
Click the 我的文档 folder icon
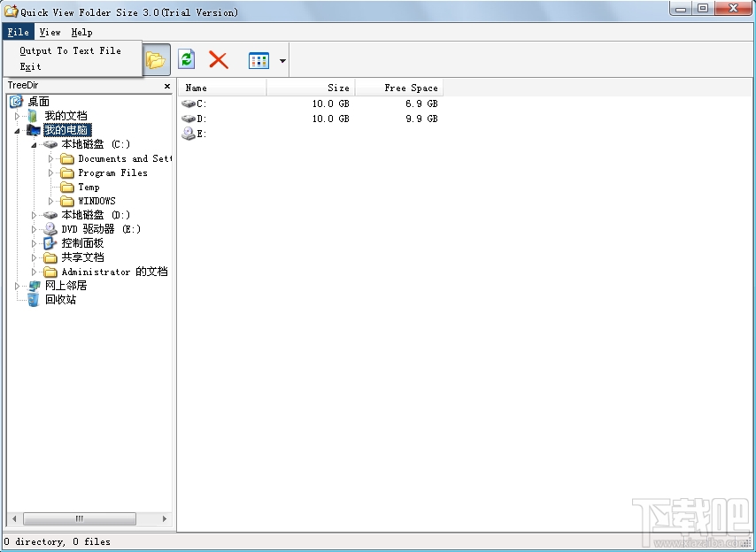tap(33, 116)
